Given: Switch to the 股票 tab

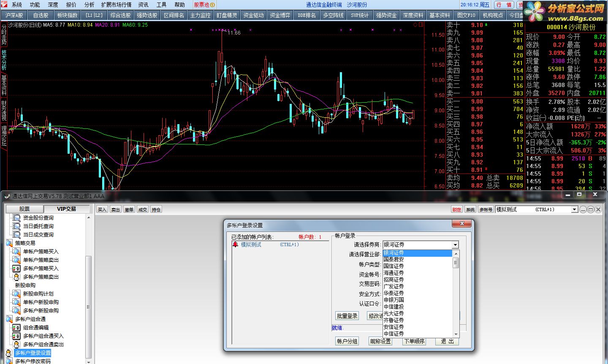Looking at the screenshot, I should 24,209.
